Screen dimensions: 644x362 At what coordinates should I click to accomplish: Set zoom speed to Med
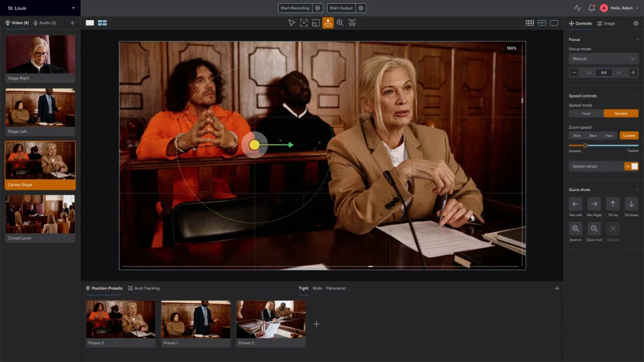click(592, 136)
